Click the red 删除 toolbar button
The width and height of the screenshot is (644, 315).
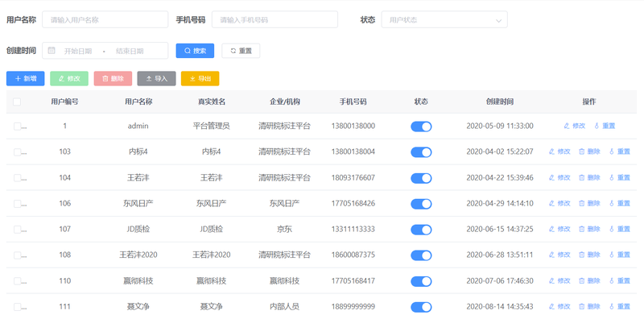[113, 78]
